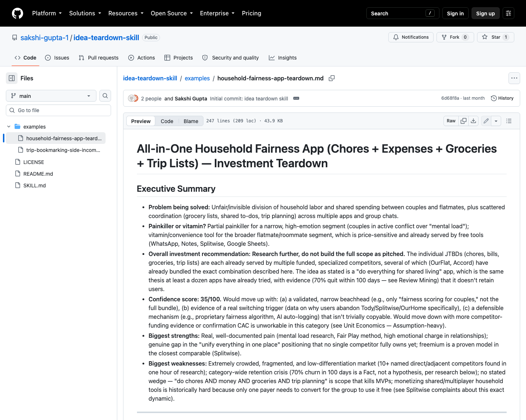Expand the Platform menu
The image size is (526, 420).
[x=47, y=13]
